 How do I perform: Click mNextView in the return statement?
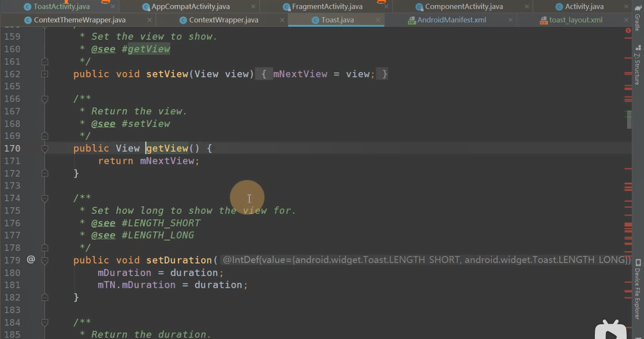click(x=167, y=161)
